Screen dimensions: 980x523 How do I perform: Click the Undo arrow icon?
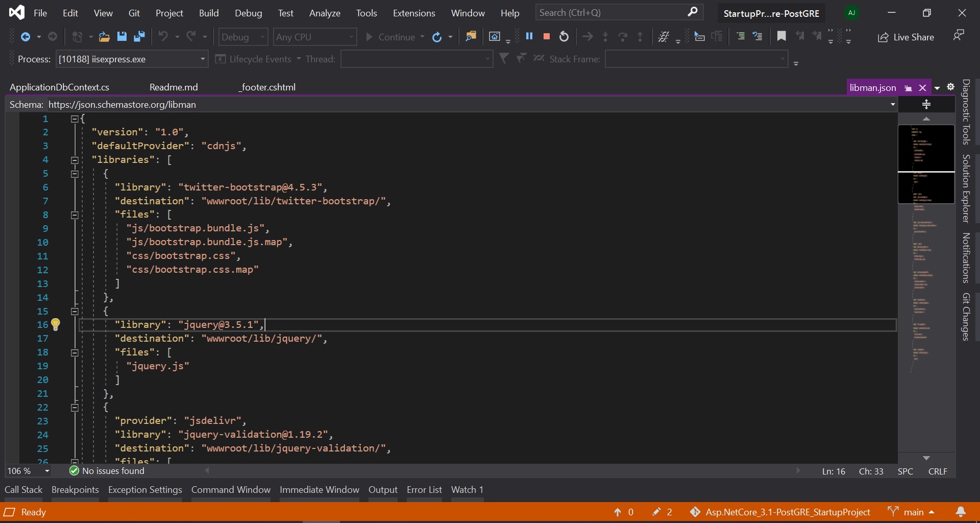coord(163,36)
